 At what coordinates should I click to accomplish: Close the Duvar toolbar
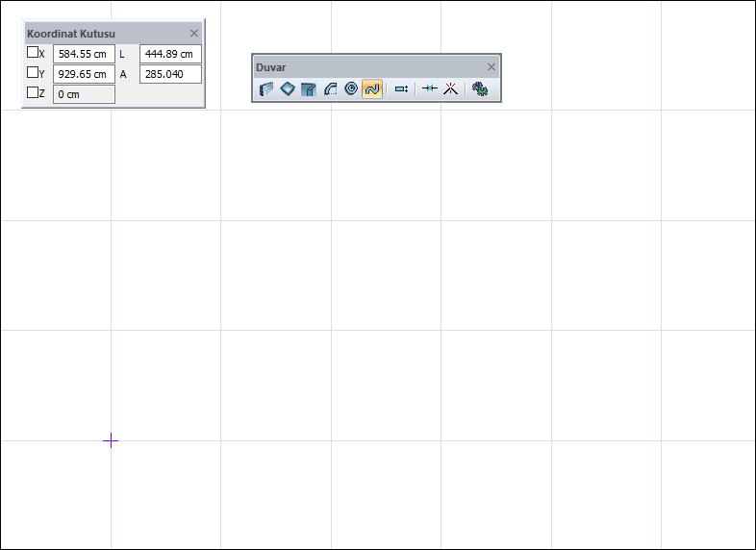(x=491, y=67)
